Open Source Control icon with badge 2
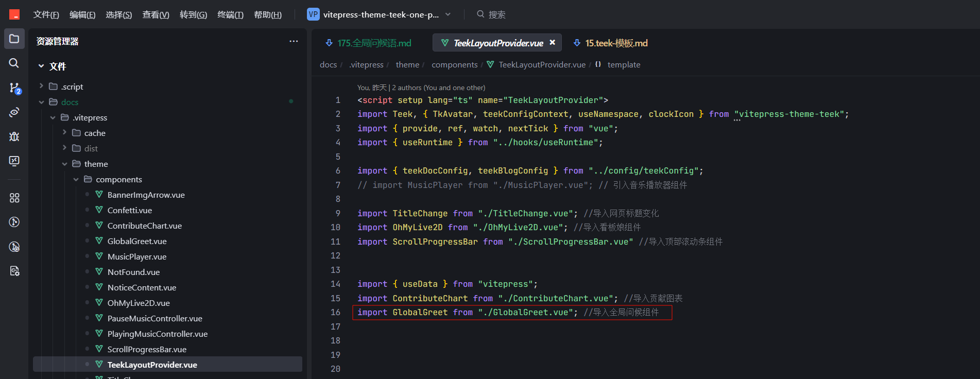 [14, 88]
